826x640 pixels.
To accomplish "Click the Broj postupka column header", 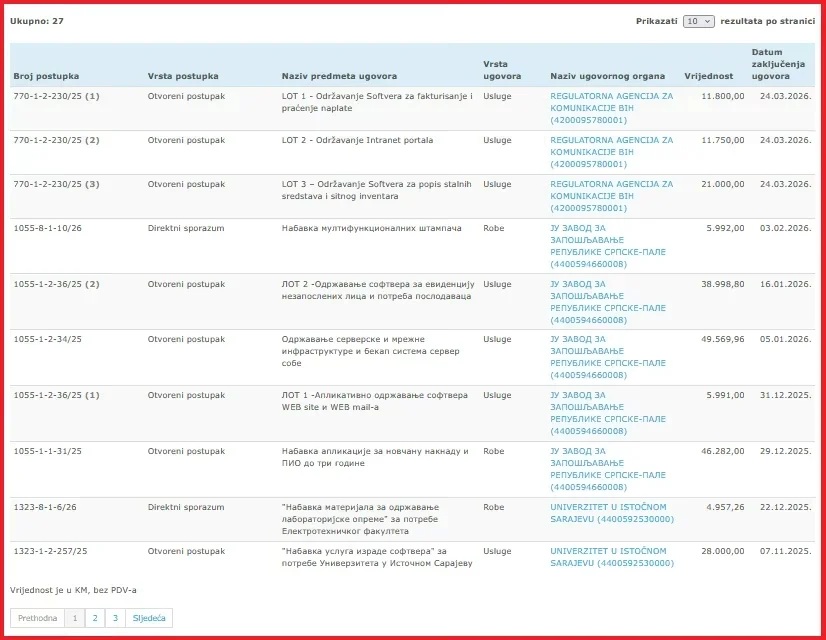I will tap(46, 76).
